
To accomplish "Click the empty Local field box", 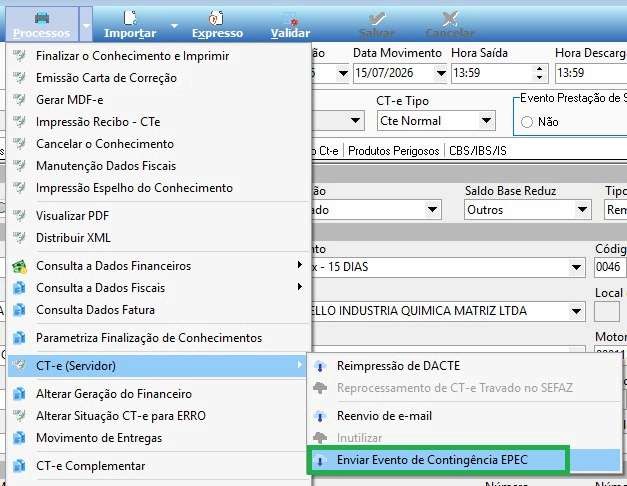I will [607, 311].
